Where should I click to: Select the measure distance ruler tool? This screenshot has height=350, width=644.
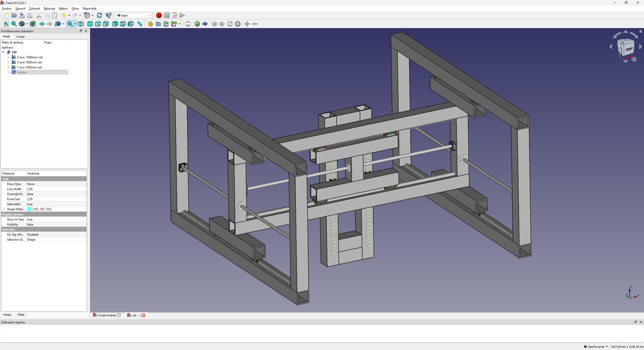coord(139,24)
